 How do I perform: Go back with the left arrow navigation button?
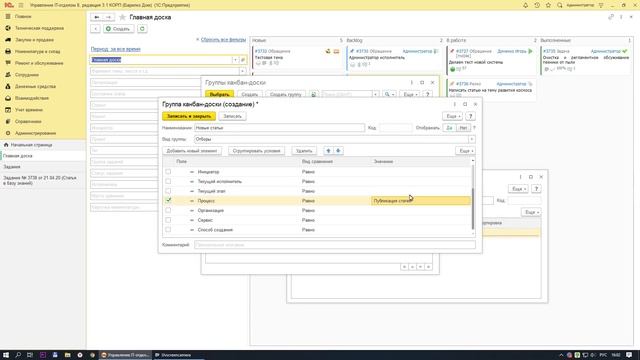pos(97,17)
